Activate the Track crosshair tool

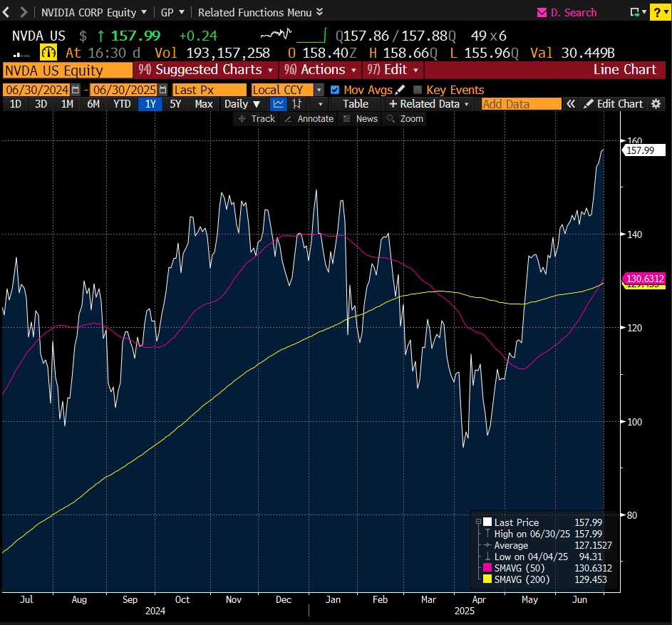coord(257,119)
